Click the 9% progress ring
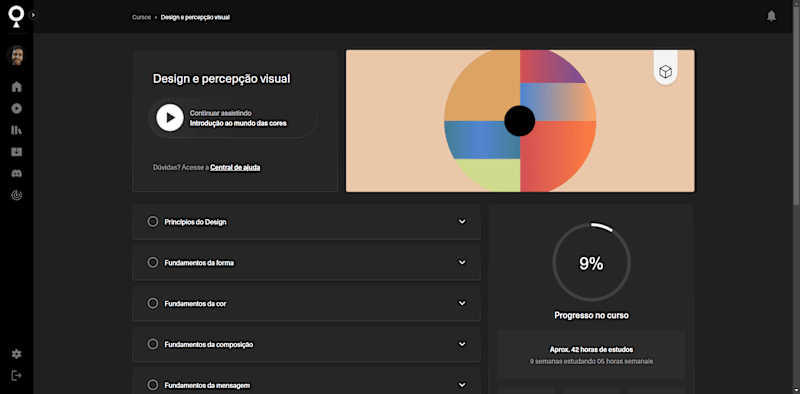Image resolution: width=800 pixels, height=394 pixels. 591,263
